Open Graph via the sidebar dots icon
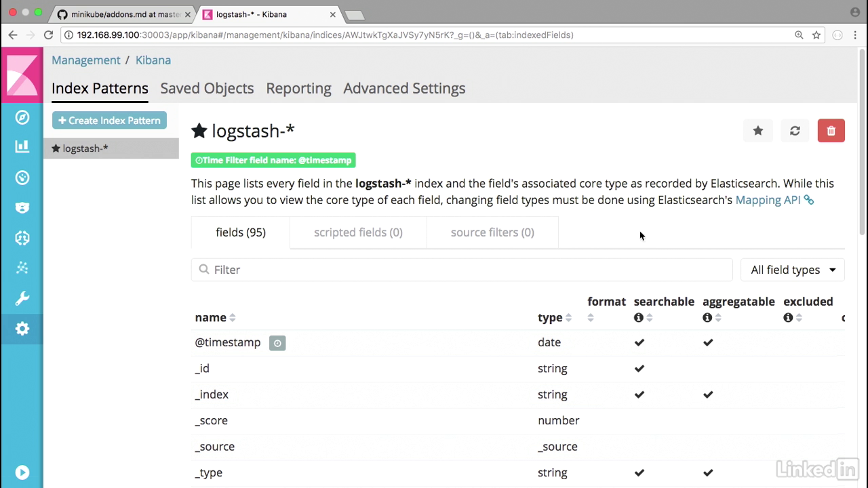 pos(22,268)
